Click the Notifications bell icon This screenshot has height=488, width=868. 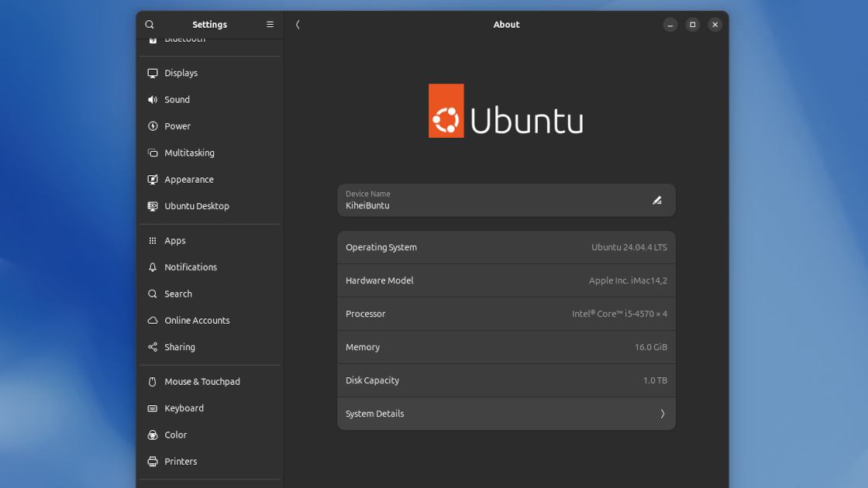152,267
